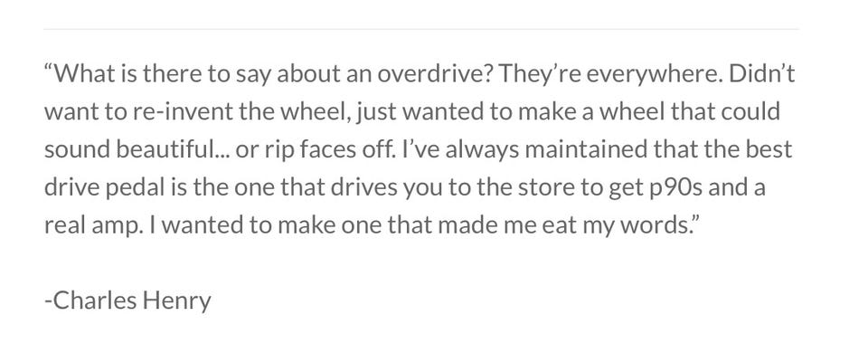868x353 pixels.
Task: Click the word "Didn't" ending the first line
Action: coord(762,73)
